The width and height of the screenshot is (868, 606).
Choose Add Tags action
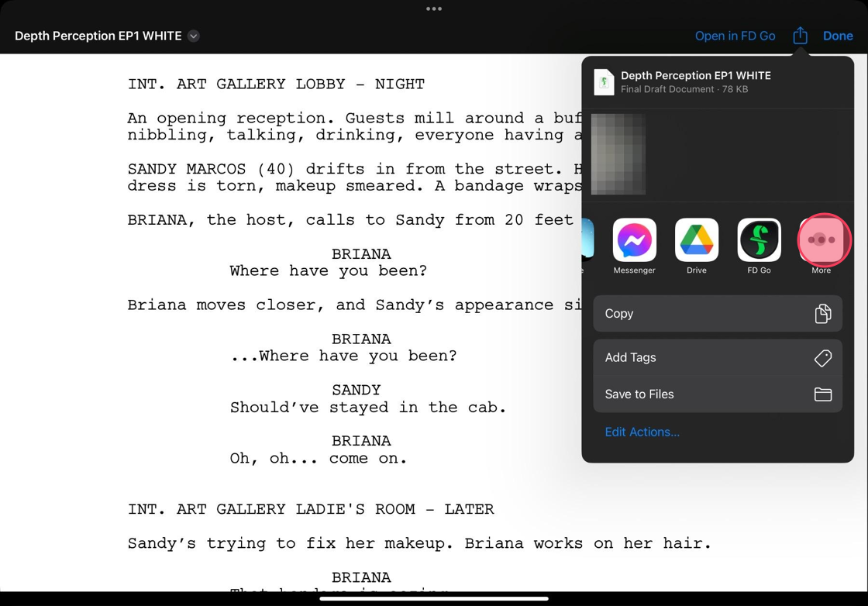pos(718,357)
